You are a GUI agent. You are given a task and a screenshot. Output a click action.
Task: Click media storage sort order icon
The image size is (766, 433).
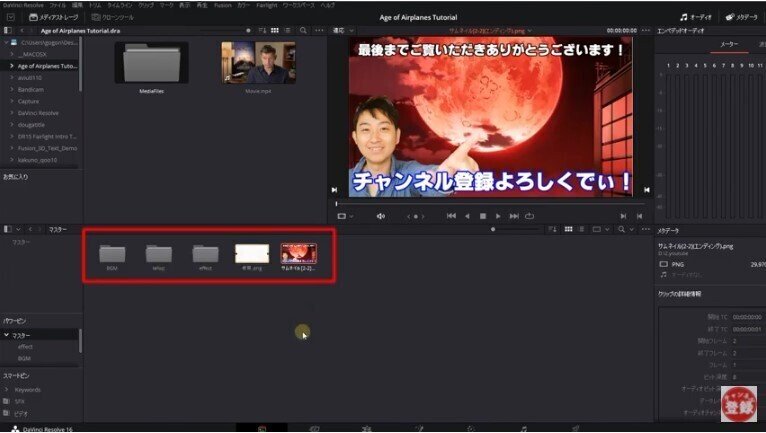coord(262,30)
